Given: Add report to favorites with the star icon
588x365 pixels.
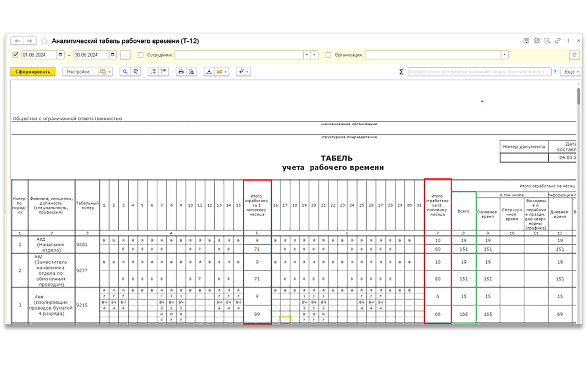Looking at the screenshot, I should (44, 41).
